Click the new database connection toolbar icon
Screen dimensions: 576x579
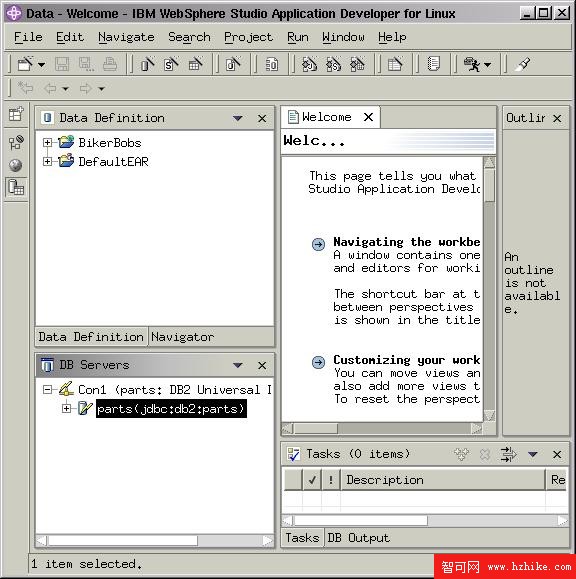click(x=233, y=64)
